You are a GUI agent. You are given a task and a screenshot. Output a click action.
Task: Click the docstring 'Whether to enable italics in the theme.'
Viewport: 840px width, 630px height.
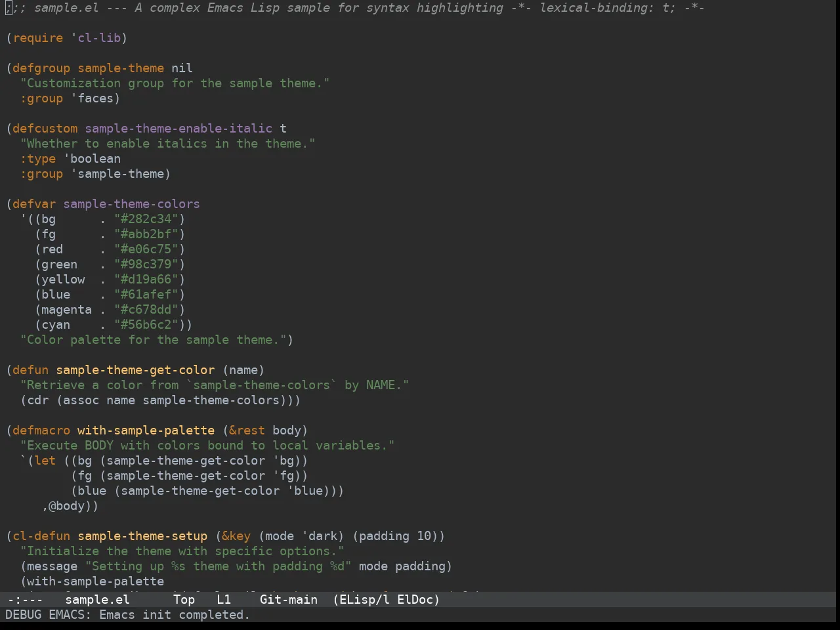[x=167, y=144]
